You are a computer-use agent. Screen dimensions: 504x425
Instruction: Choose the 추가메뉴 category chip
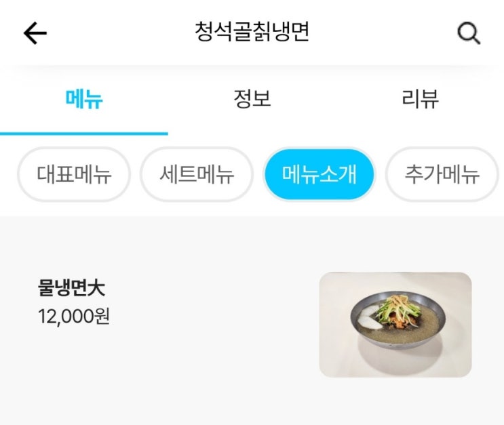click(442, 175)
